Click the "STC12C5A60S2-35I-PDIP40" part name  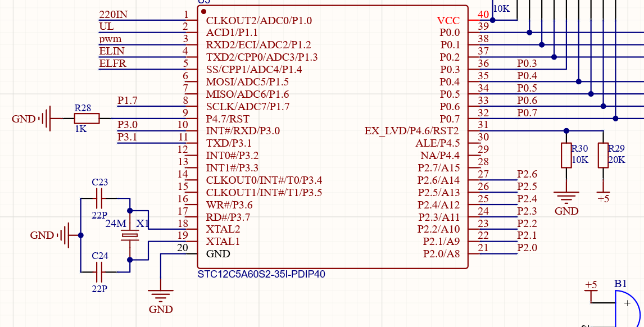(x=261, y=274)
